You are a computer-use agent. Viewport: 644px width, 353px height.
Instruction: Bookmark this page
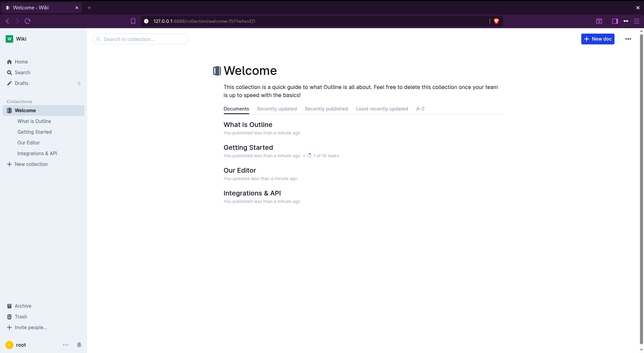point(133,21)
